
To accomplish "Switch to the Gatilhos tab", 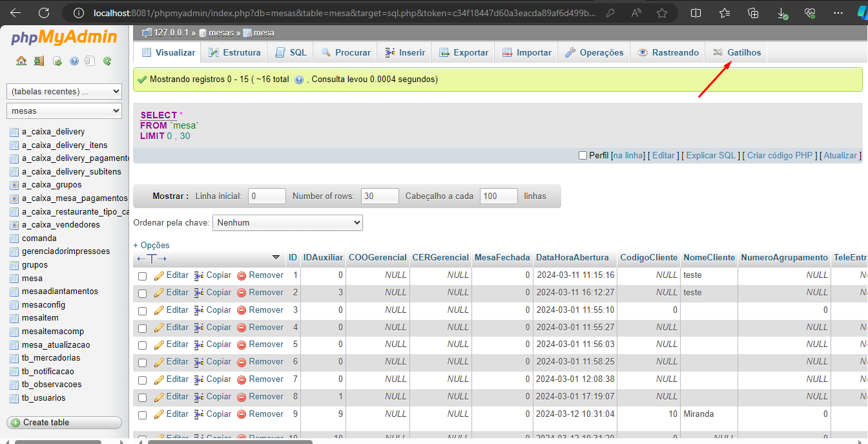I will (x=737, y=53).
